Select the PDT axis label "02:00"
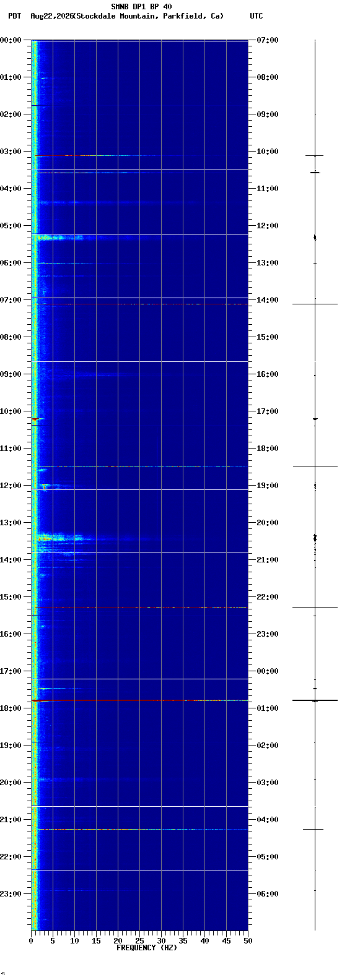Viewport: 342px width, 980px height. click(x=11, y=114)
